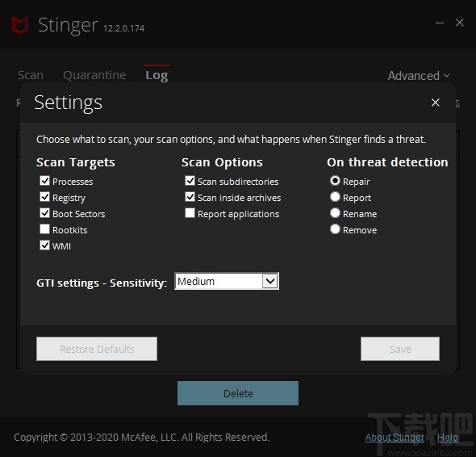The height and width of the screenshot is (457, 476).
Task: Open the Help link
Action: tap(448, 438)
